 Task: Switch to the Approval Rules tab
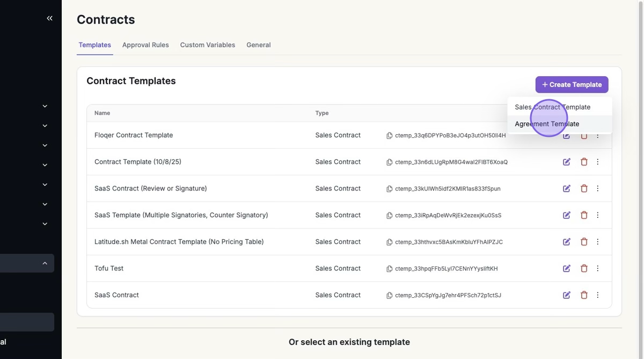(145, 45)
